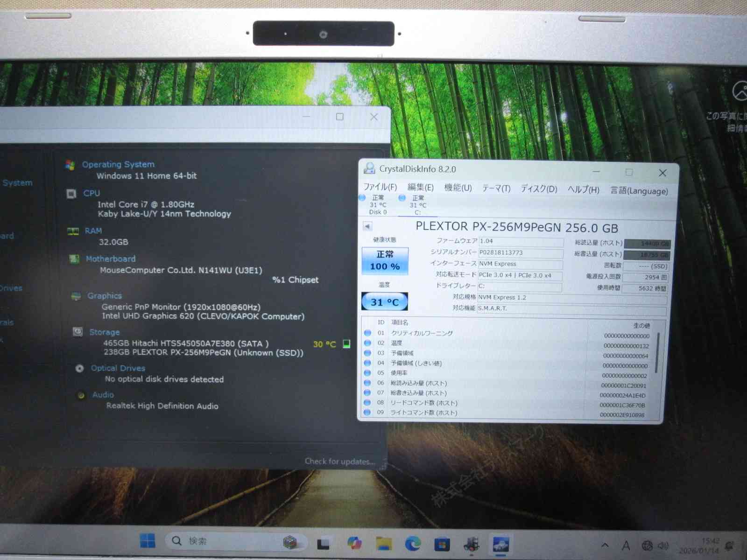Image resolution: width=747 pixels, height=560 pixels.
Task: Open Microsoft Store from the taskbar
Action: (442, 544)
